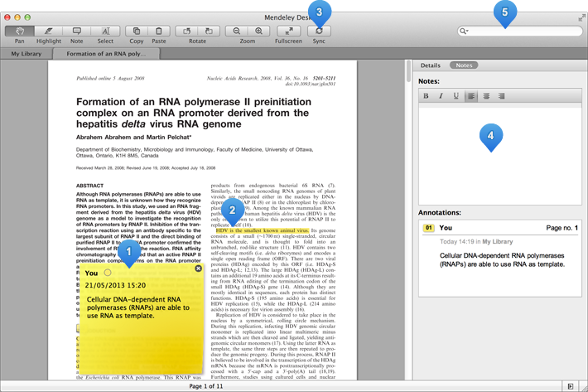Click the paper title heading
The height and width of the screenshot is (392, 588).
(x=194, y=113)
